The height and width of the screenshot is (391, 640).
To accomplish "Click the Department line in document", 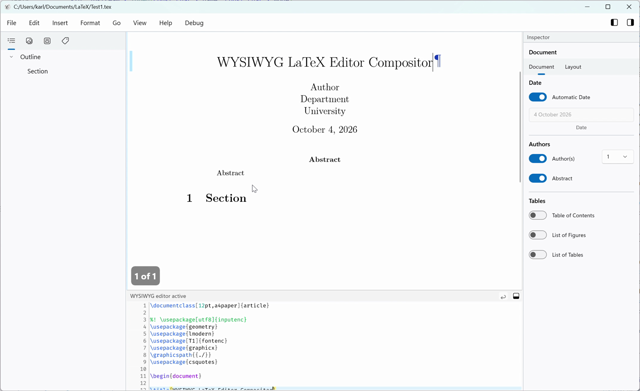I will (x=324, y=99).
